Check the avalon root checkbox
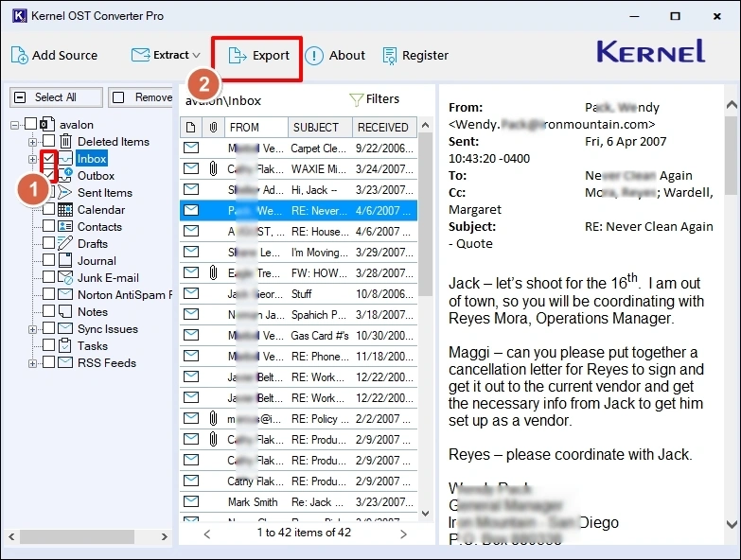Viewport: 741px width, 560px height. pyautogui.click(x=30, y=124)
